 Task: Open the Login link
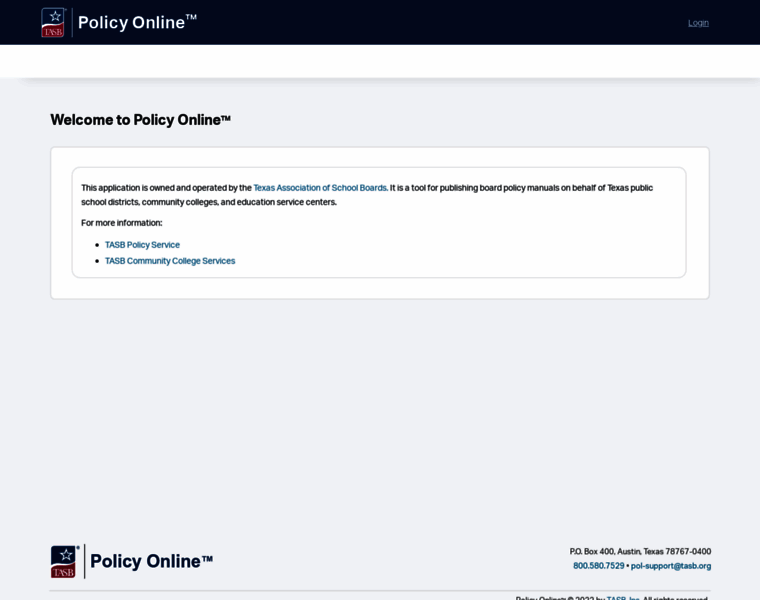coord(698,23)
